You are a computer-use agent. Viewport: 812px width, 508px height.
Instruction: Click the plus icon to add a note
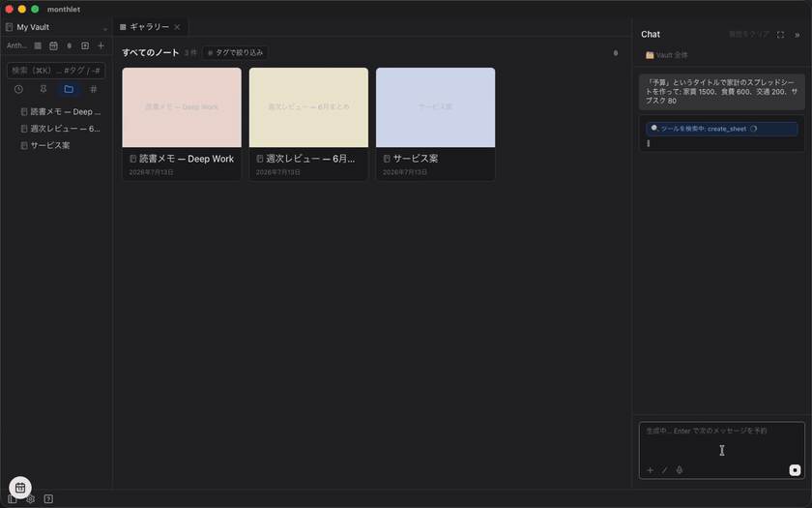[101, 45]
